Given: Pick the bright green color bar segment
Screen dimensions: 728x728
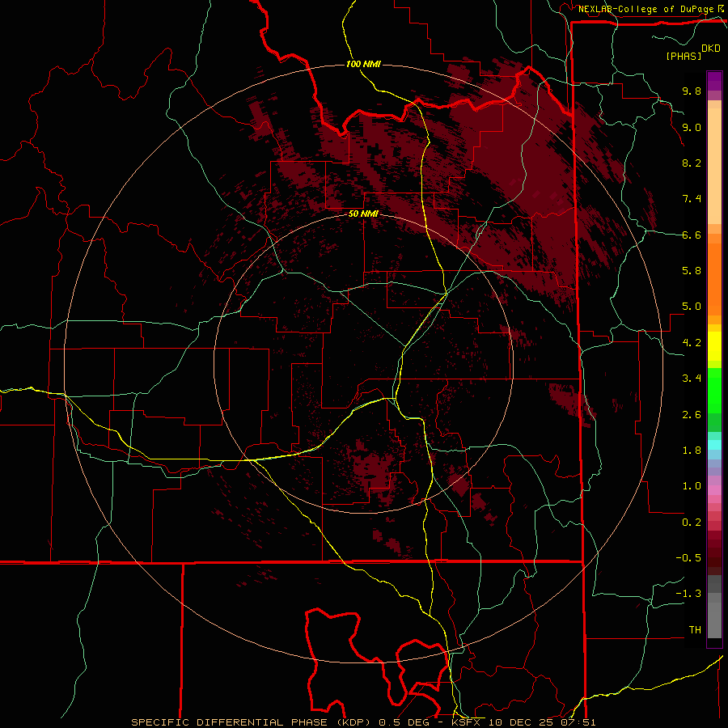Looking at the screenshot, I should coord(714,390).
